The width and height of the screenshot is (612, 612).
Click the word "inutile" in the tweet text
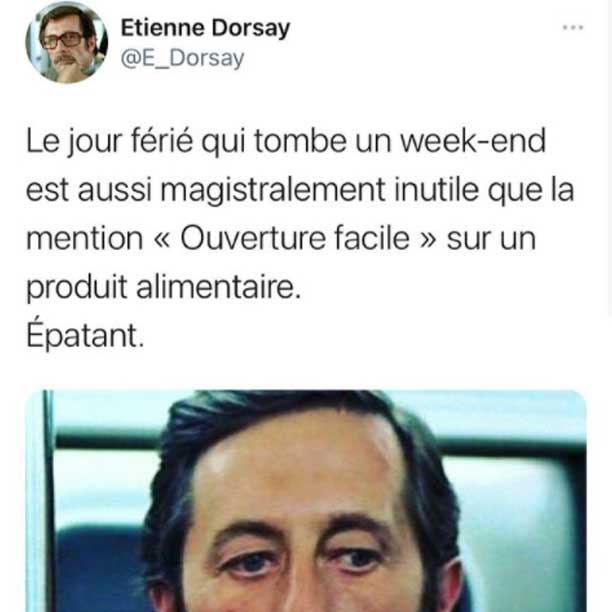tap(436, 190)
